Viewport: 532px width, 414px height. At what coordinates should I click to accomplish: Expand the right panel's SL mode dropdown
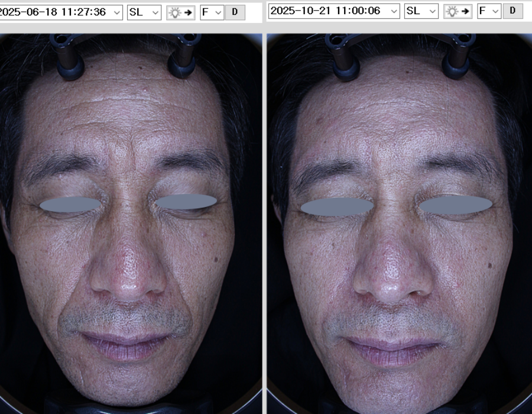pos(421,11)
